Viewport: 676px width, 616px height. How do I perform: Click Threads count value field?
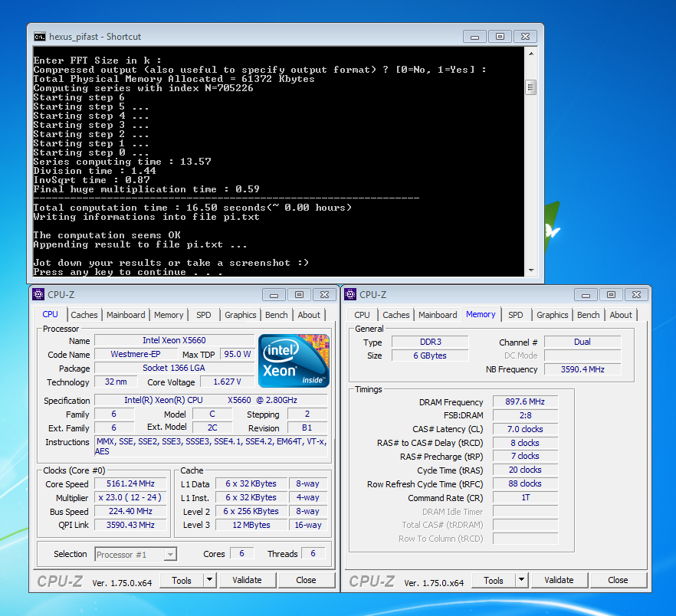[313, 553]
